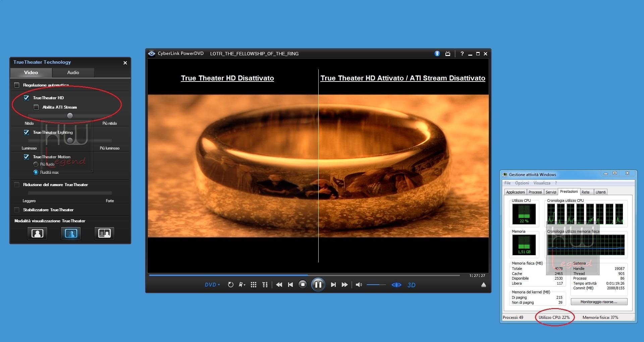Click the rewind button
The image size is (644, 342).
(279, 285)
